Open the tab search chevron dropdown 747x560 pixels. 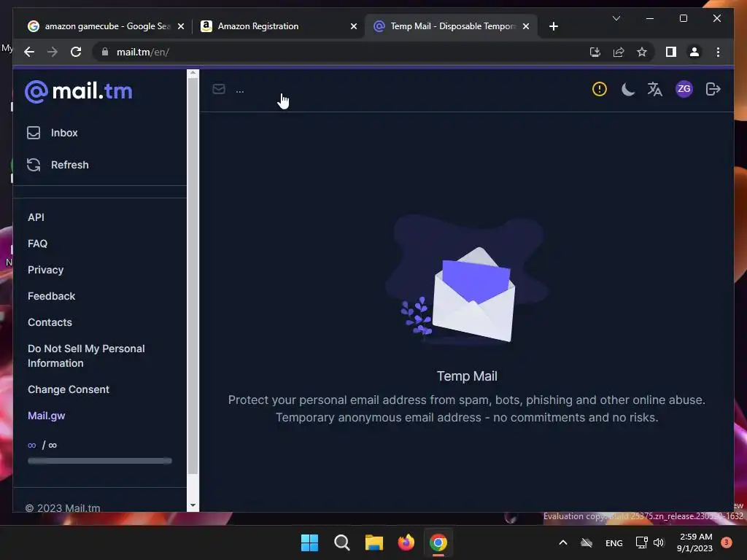[616, 18]
